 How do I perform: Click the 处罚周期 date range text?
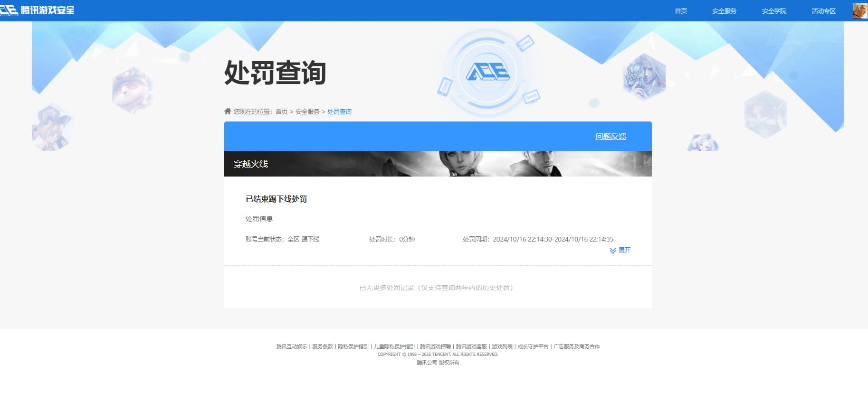tap(538, 239)
